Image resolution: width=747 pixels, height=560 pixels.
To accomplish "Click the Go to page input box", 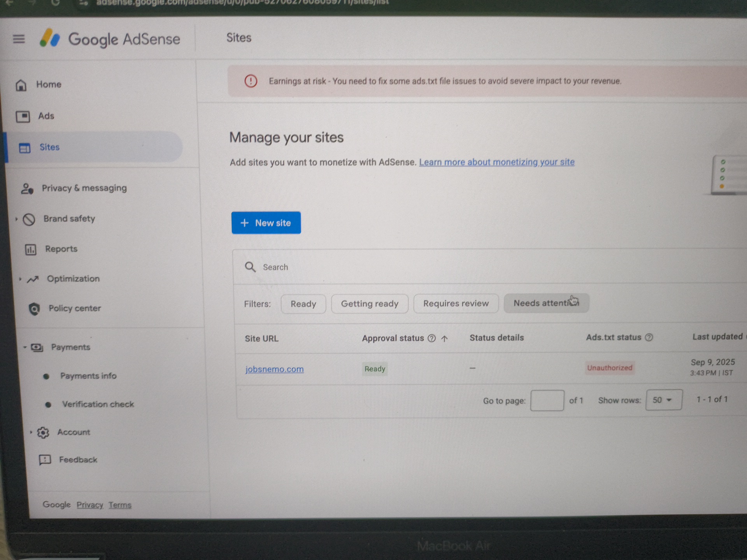I will 547,401.
